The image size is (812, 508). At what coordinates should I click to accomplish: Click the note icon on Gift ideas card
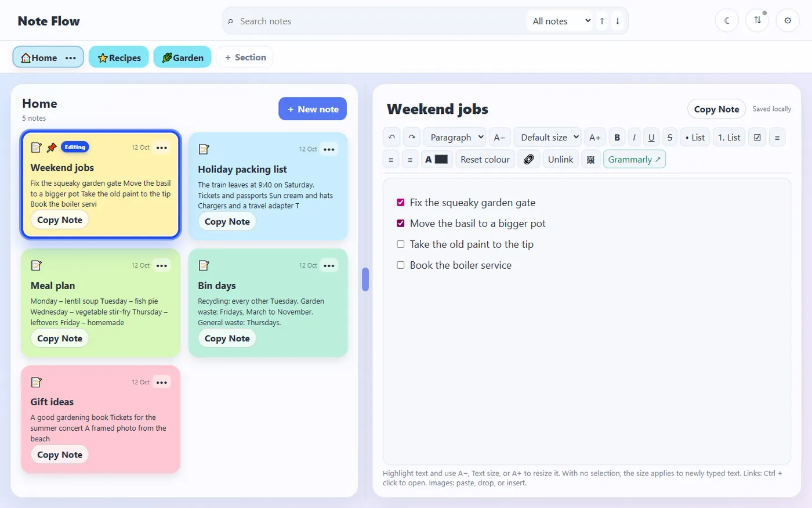point(36,382)
